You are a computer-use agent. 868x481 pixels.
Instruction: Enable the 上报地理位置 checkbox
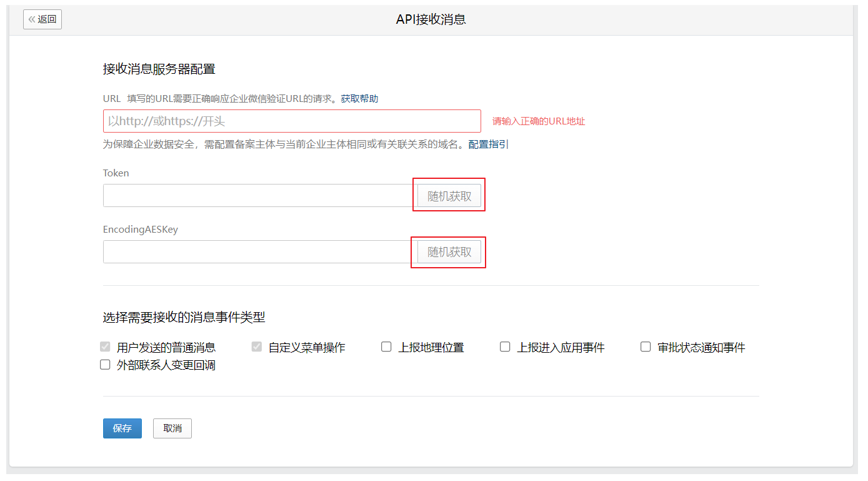(x=386, y=347)
